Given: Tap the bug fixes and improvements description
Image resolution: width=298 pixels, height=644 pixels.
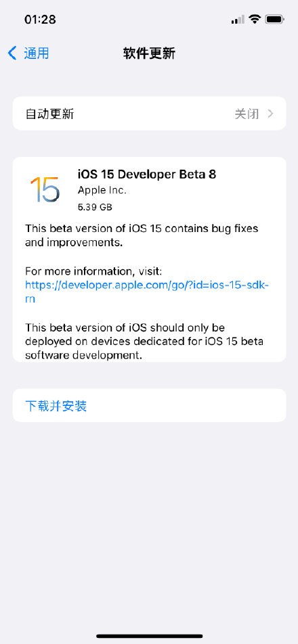Looking at the screenshot, I should (x=142, y=235).
